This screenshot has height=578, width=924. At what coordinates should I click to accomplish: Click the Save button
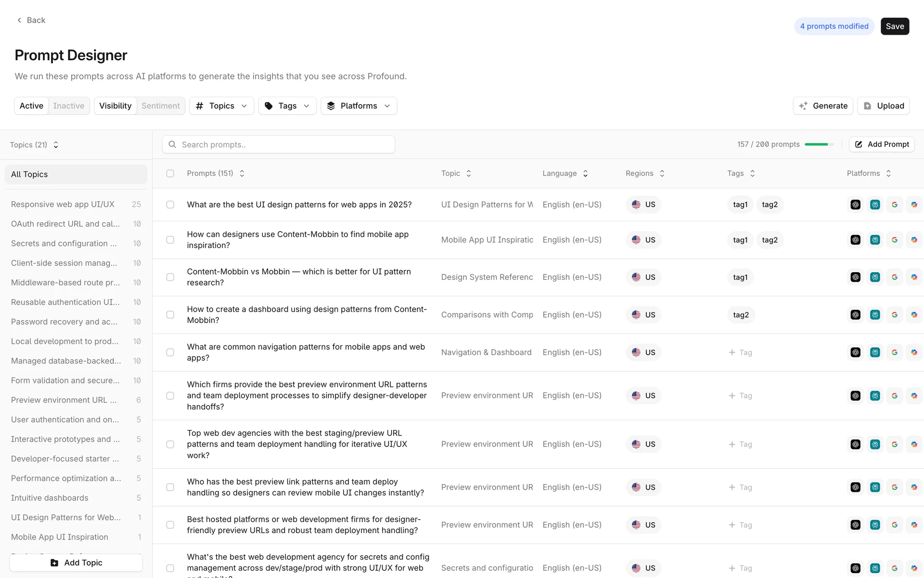[x=895, y=26]
